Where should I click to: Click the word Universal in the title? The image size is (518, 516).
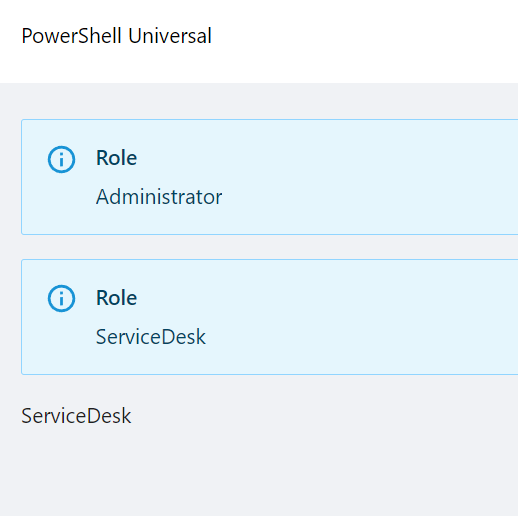(170, 36)
